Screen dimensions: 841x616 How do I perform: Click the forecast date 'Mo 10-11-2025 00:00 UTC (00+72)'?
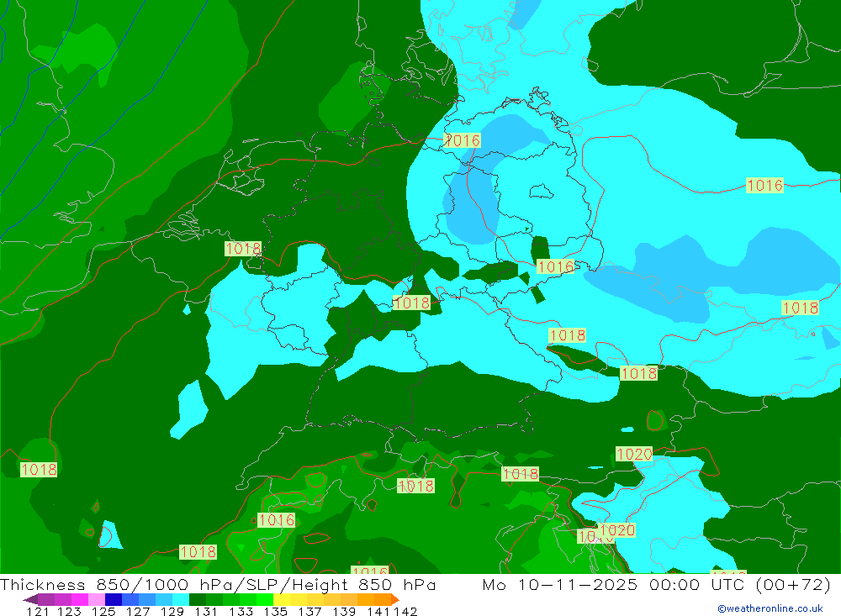(x=657, y=584)
